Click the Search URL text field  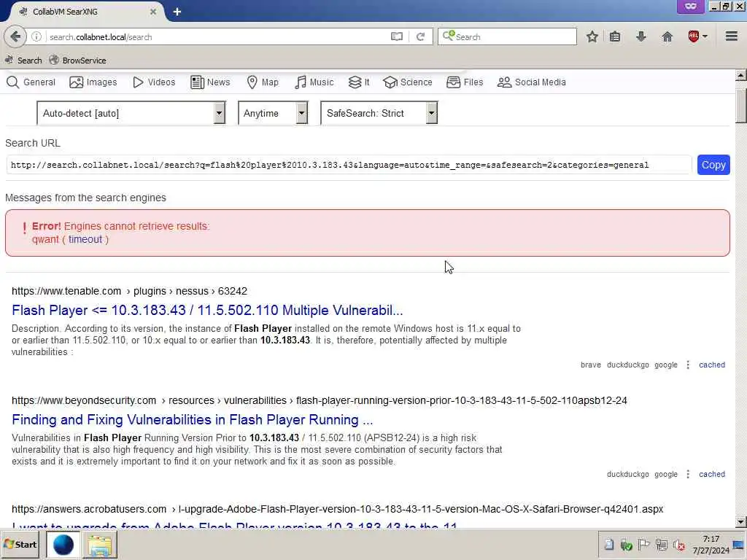(x=349, y=166)
